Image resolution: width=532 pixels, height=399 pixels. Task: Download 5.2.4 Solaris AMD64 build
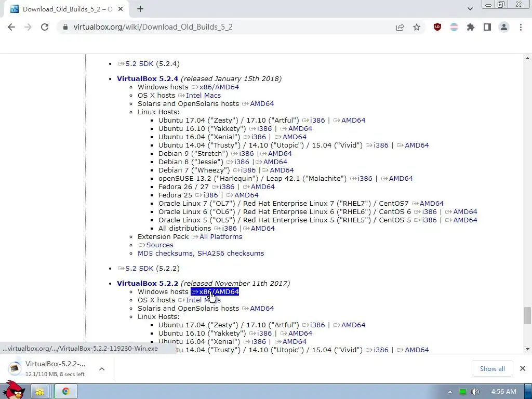[x=258, y=104]
